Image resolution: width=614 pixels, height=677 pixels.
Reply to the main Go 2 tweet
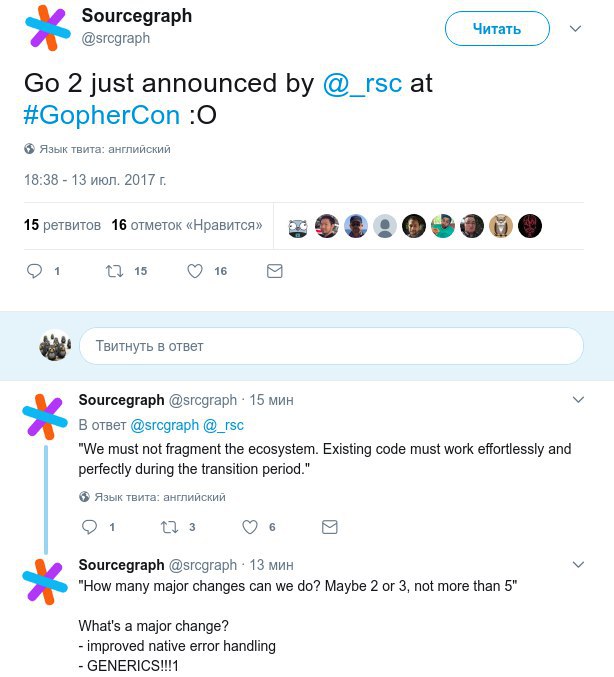click(x=34, y=271)
